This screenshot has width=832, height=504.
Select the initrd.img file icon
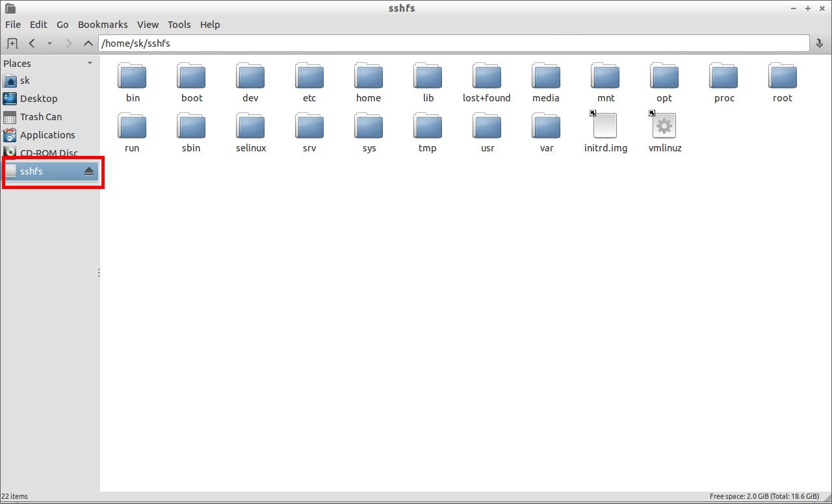[x=605, y=125]
